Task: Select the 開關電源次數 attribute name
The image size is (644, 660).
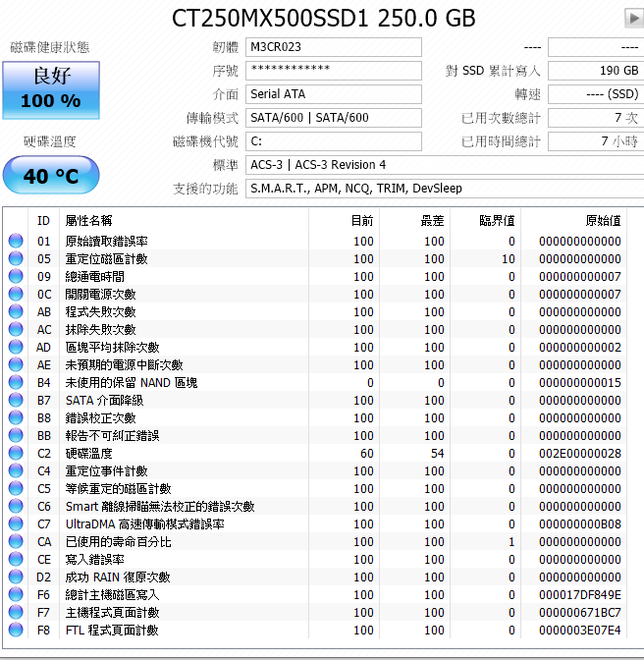Action: [100, 295]
